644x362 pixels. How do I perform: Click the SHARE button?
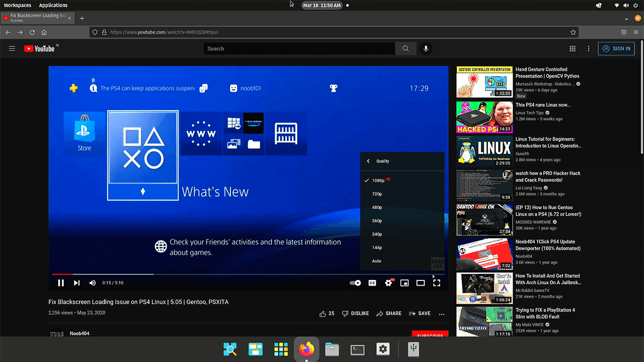click(x=389, y=313)
